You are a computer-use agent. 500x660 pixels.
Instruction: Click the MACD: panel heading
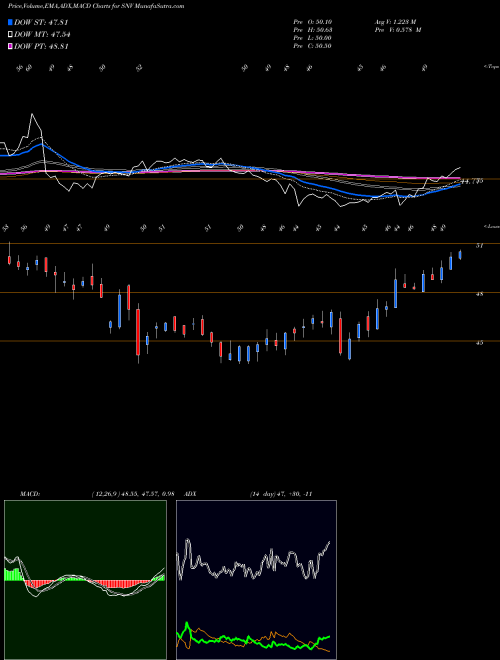pos(30,494)
